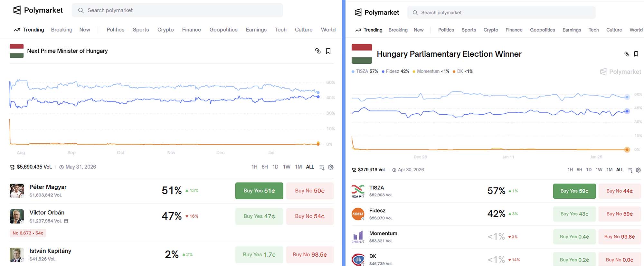This screenshot has width=644, height=266.
Task: Click the chart filter icon in Parliamentary Election market
Action: pos(630,170)
